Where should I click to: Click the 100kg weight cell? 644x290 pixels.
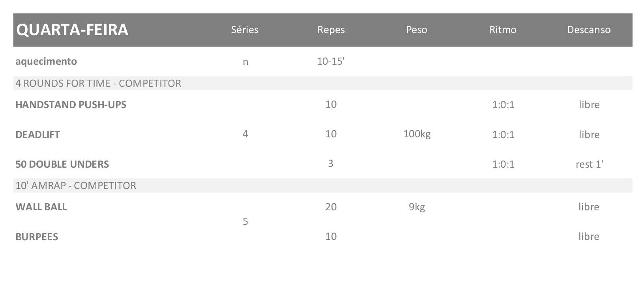[417, 134]
